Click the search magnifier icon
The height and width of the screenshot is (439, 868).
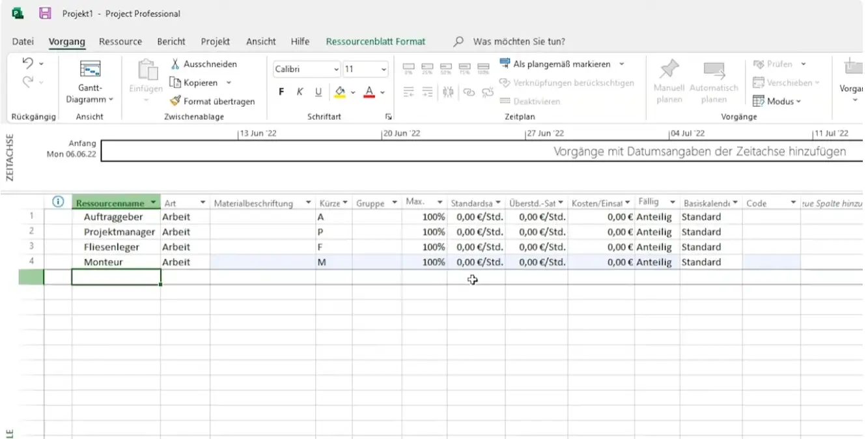(458, 41)
